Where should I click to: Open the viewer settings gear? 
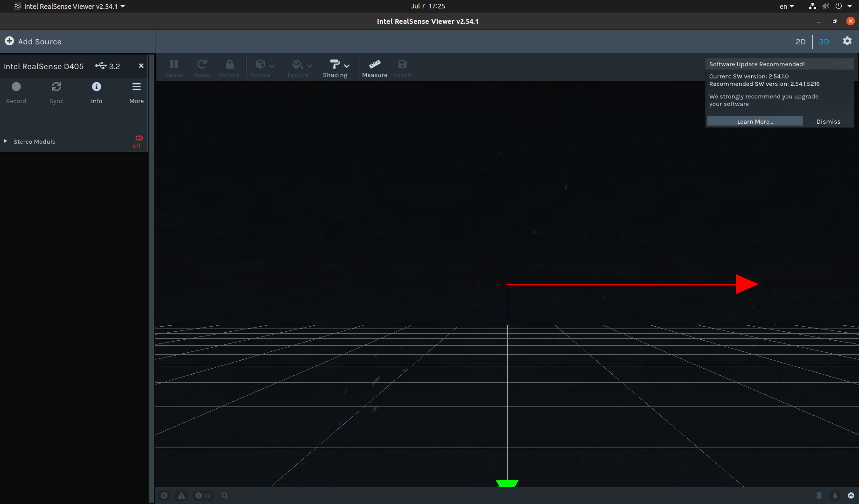point(847,42)
